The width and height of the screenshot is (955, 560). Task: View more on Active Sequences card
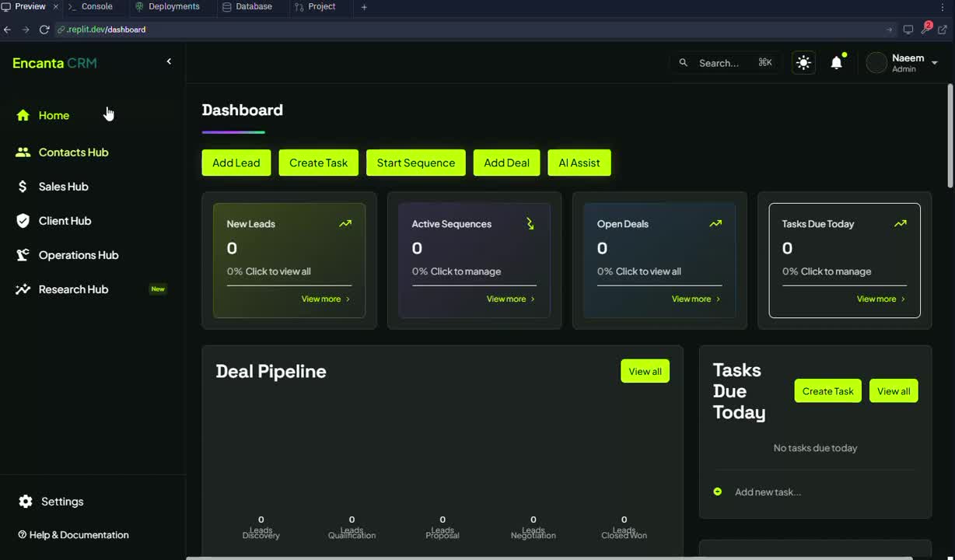511,299
